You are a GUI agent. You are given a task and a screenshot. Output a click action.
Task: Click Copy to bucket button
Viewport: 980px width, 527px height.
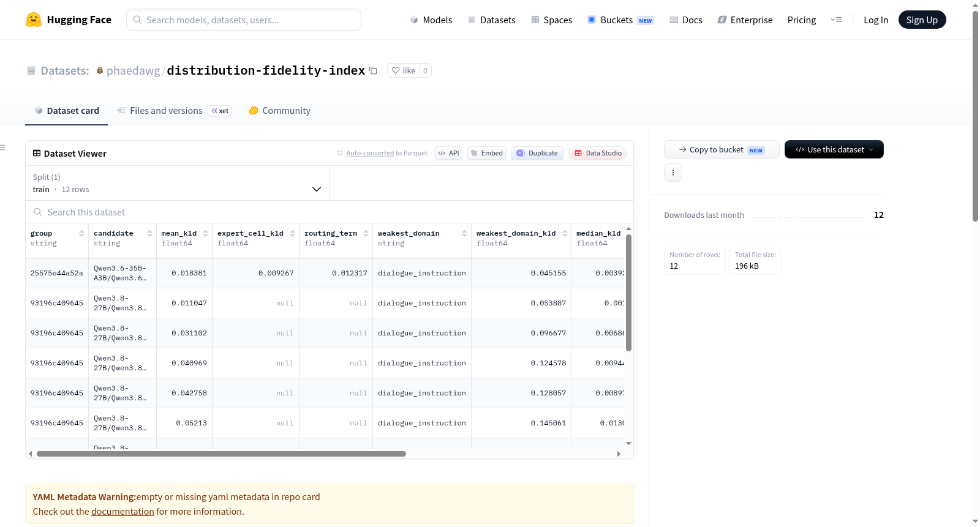(x=722, y=149)
